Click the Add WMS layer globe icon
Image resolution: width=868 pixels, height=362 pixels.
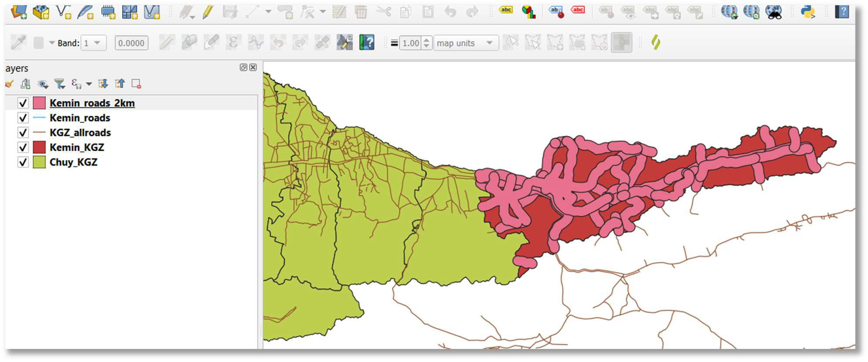(x=729, y=11)
